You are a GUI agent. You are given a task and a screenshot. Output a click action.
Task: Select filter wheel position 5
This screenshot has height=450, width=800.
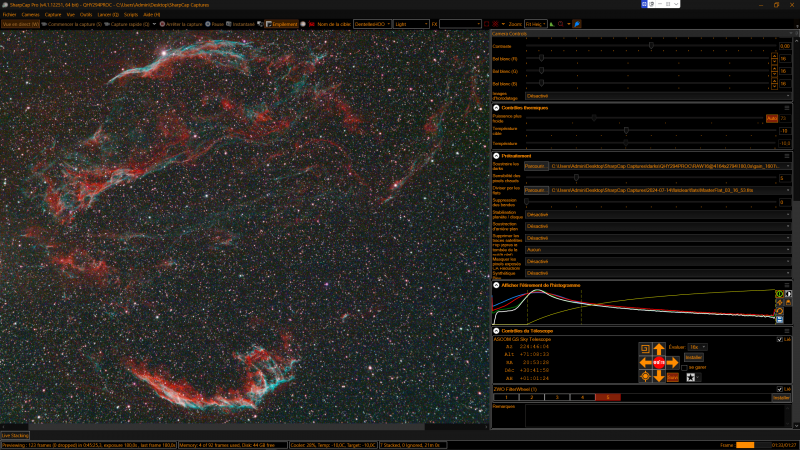tap(608, 397)
